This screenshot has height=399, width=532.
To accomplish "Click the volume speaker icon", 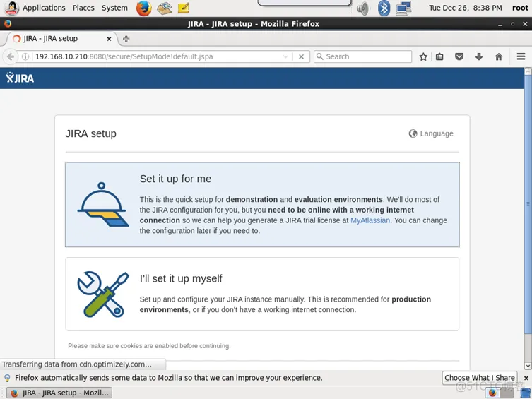I will pyautogui.click(x=363, y=8).
